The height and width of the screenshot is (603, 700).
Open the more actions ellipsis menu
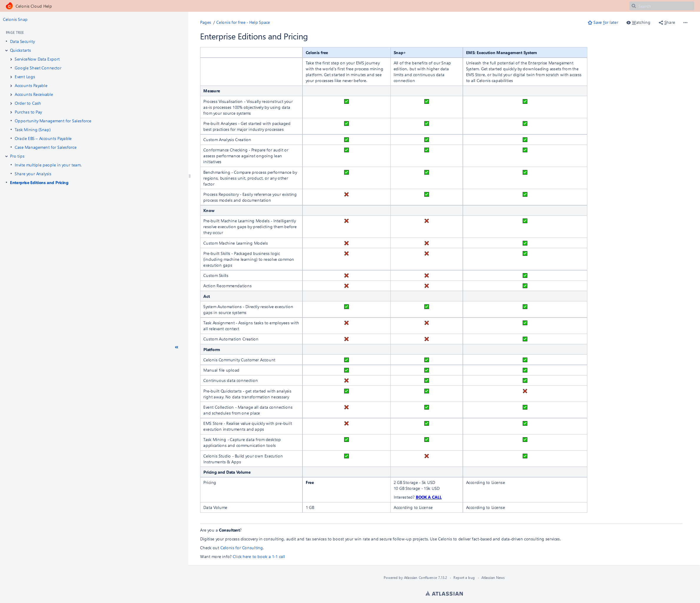[685, 23]
